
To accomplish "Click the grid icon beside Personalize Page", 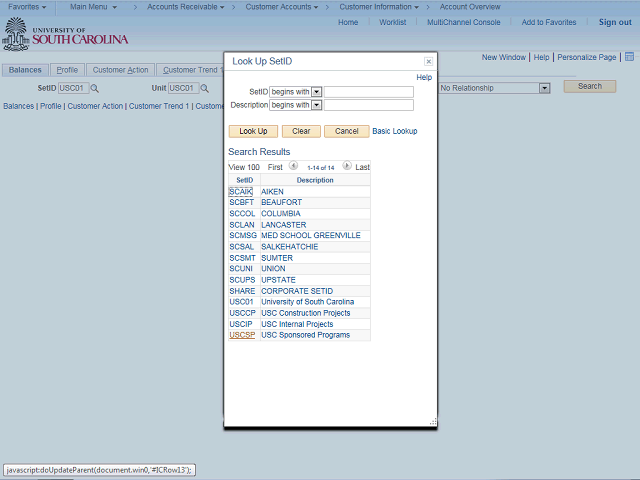I will pyautogui.click(x=629, y=57).
